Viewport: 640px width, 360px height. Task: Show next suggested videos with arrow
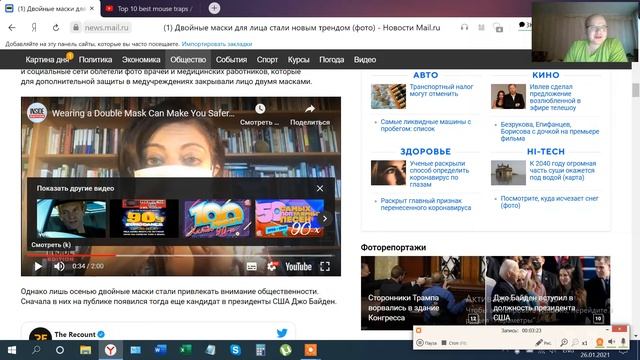click(x=325, y=219)
